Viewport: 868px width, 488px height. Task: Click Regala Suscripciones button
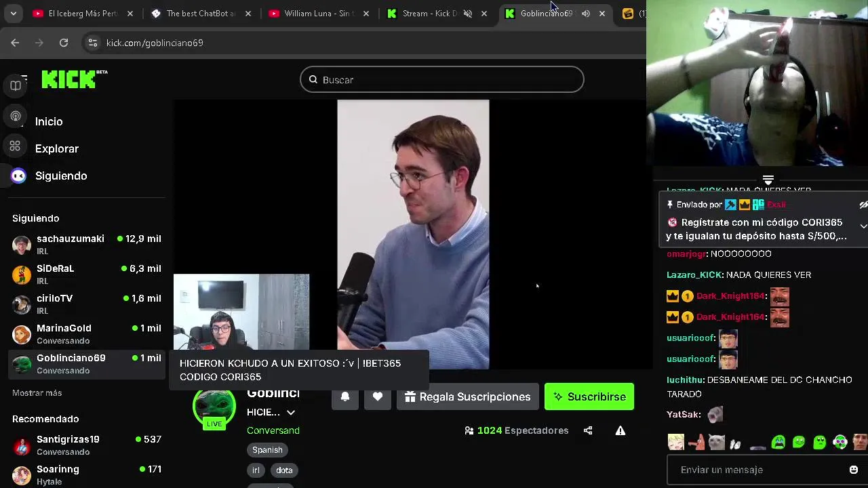tap(468, 396)
